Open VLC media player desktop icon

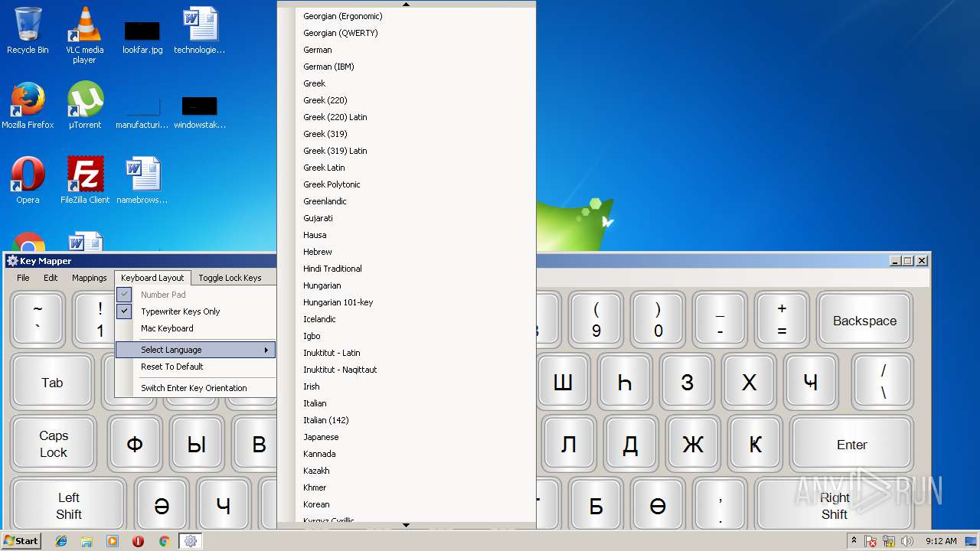84,34
